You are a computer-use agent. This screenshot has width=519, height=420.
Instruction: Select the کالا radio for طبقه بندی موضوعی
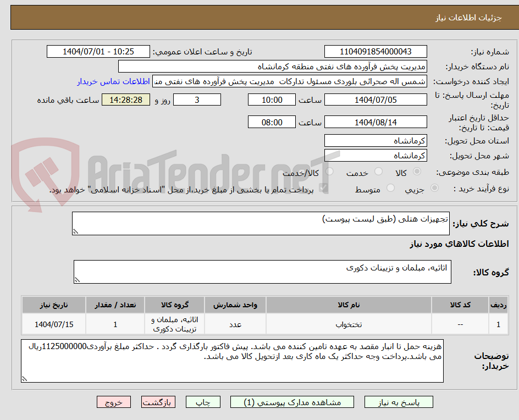[417, 171]
